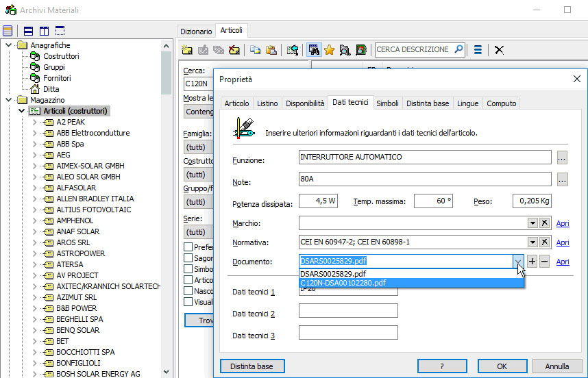Click the Costruttori database icon
Image resolution: width=588 pixels, height=378 pixels.
pyautogui.click(x=35, y=56)
